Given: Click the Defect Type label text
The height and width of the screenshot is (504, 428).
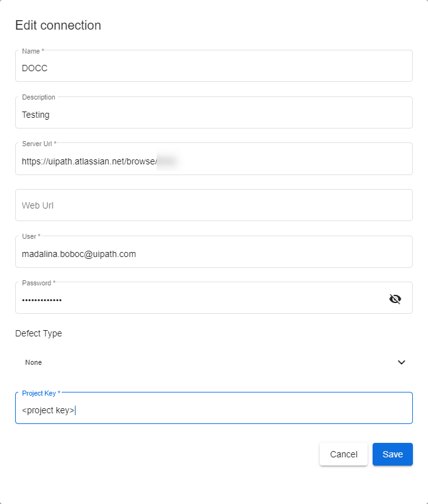Looking at the screenshot, I should coord(38,333).
